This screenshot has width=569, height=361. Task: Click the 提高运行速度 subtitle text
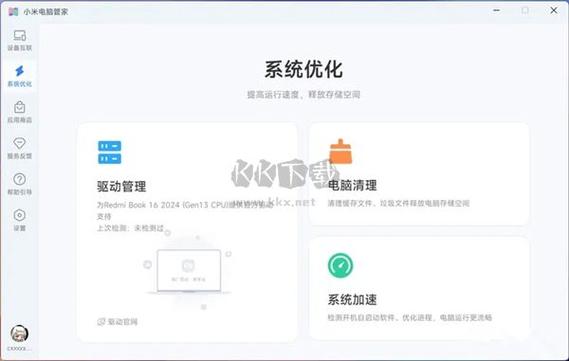[x=304, y=95]
